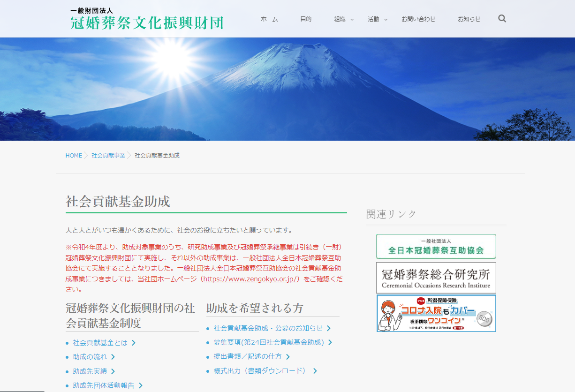The image size is (575, 392).
Task: Open the search magnifier icon
Action: (502, 19)
